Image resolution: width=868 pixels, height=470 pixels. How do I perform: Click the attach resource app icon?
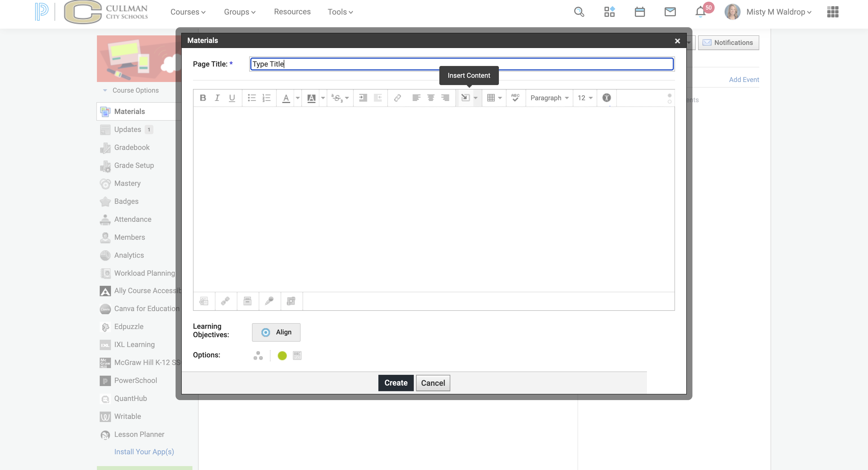[291, 301]
